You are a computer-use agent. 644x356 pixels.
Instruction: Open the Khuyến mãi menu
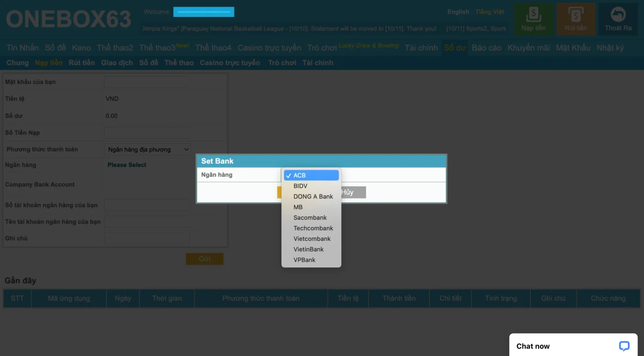coord(528,48)
